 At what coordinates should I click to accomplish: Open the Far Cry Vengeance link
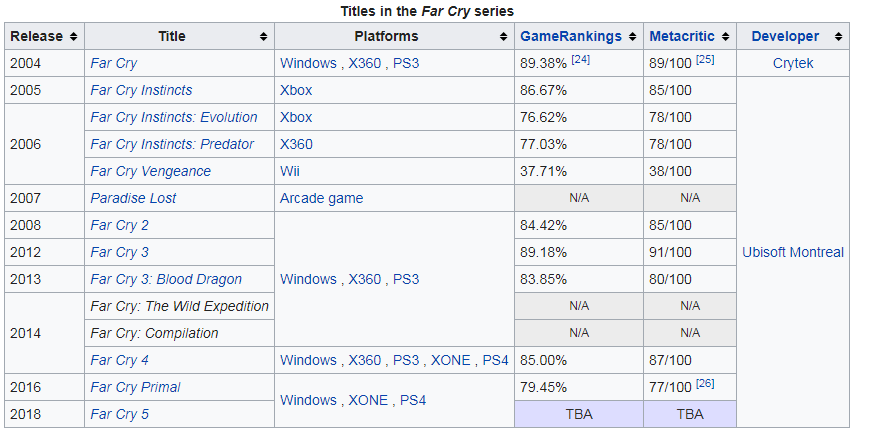150,171
